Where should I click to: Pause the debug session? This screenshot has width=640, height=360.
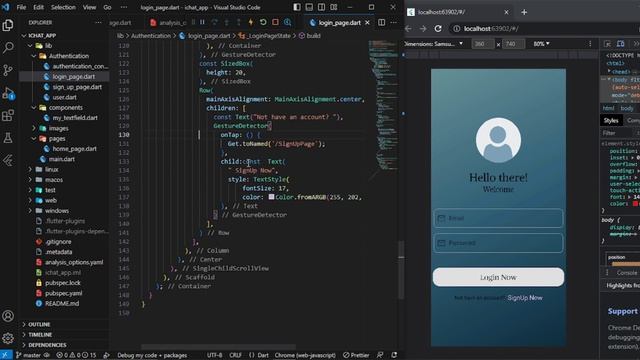(x=202, y=22)
